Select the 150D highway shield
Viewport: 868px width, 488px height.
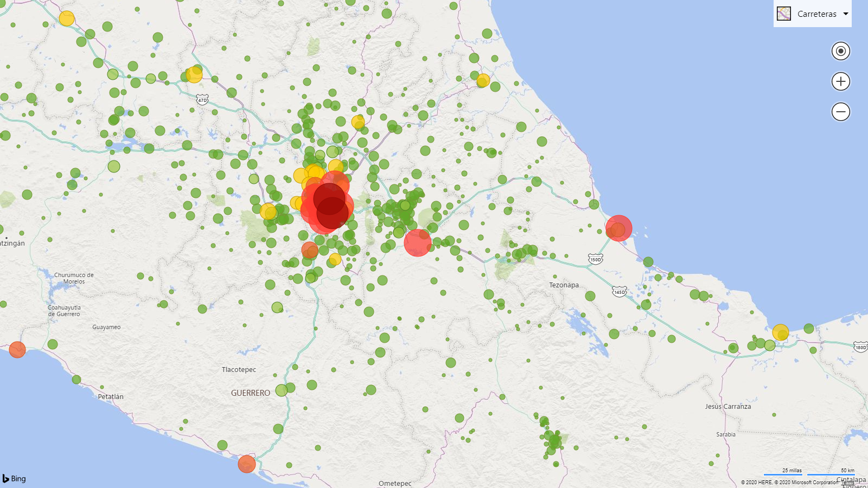595,260
